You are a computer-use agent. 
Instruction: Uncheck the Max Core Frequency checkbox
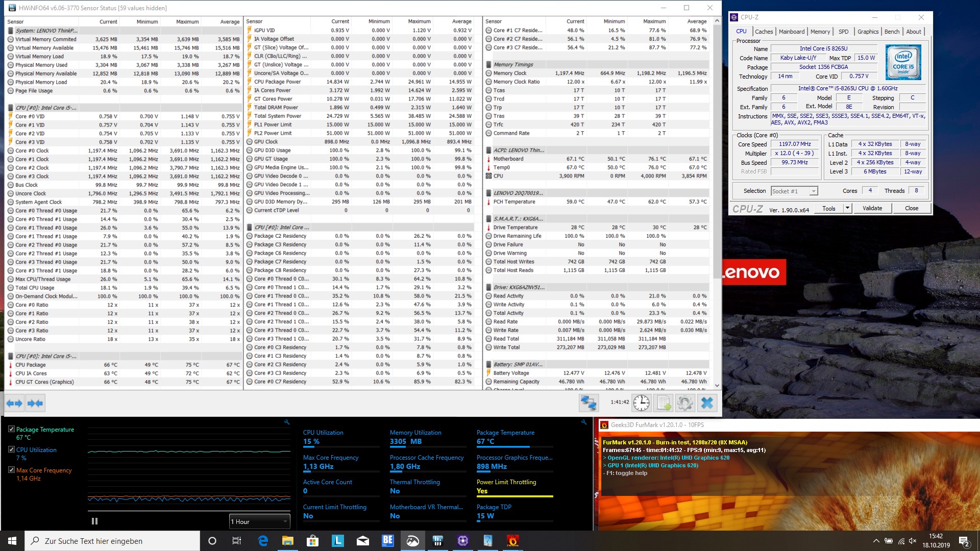(11, 470)
